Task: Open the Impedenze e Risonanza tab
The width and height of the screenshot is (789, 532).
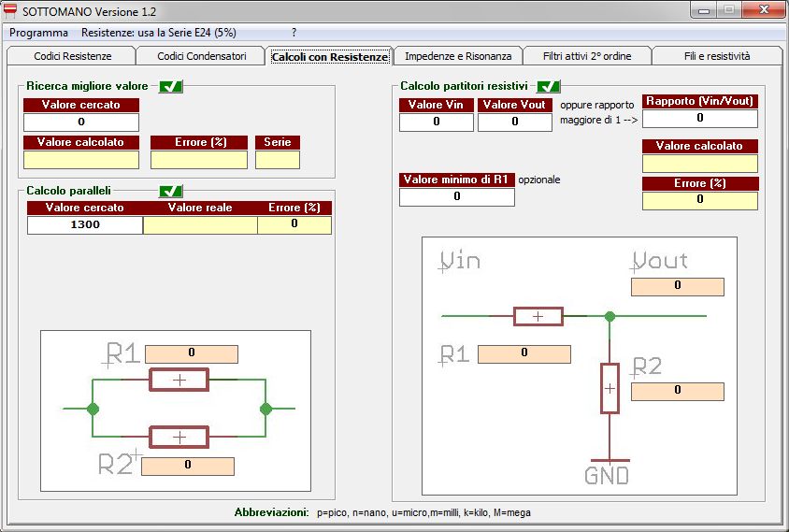Action: [458, 56]
